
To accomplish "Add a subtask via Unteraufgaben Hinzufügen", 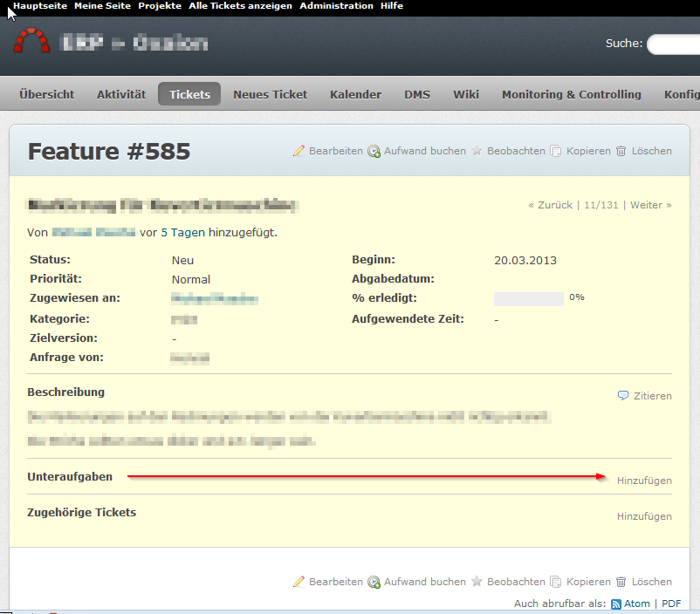I will 644,481.
